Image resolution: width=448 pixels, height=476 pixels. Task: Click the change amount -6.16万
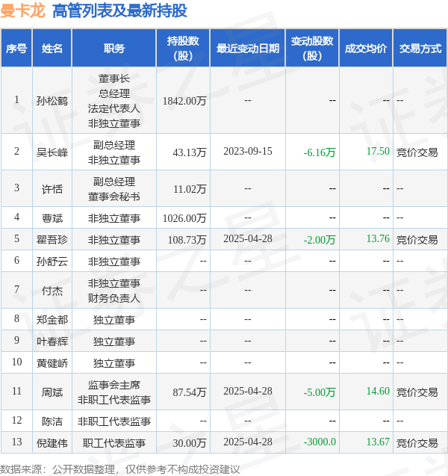[x=320, y=152]
